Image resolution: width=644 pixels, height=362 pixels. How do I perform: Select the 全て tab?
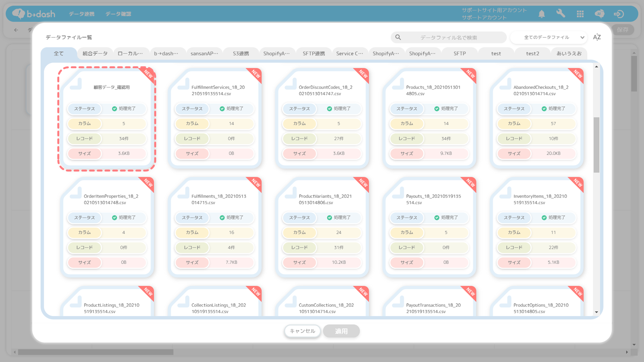tap(59, 53)
